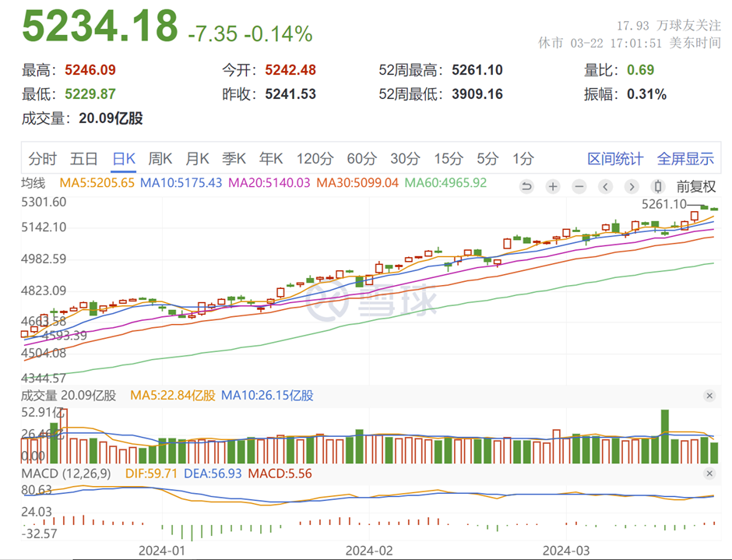Zoom in the chart with plus icon
Viewport: 732px width, 560px height.
pyautogui.click(x=553, y=186)
